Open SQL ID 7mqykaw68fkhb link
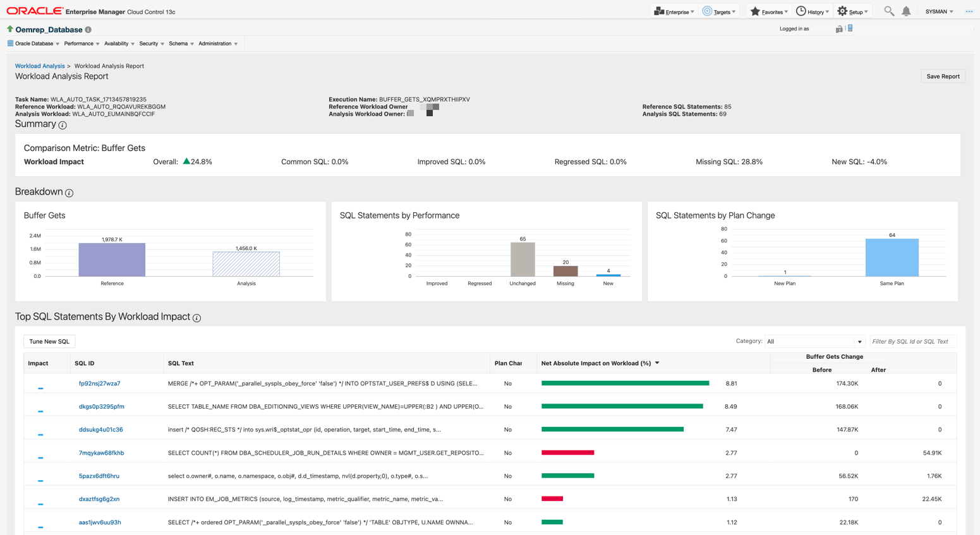 click(101, 453)
